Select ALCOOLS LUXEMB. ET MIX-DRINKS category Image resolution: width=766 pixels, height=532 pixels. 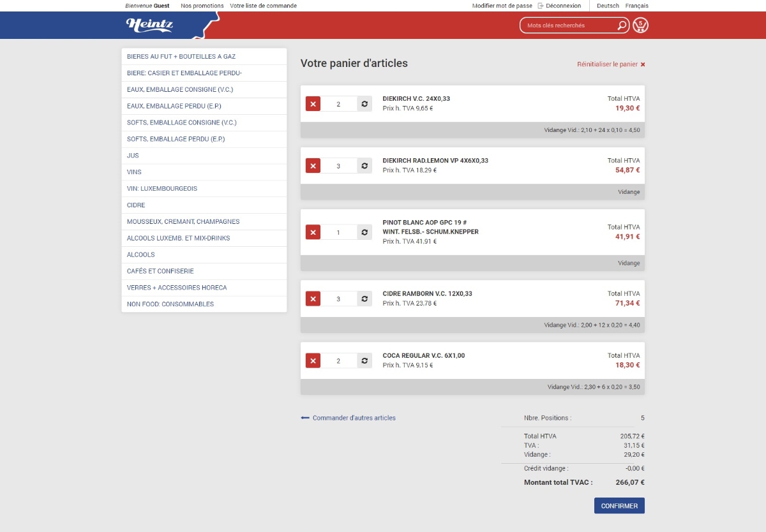click(204, 238)
